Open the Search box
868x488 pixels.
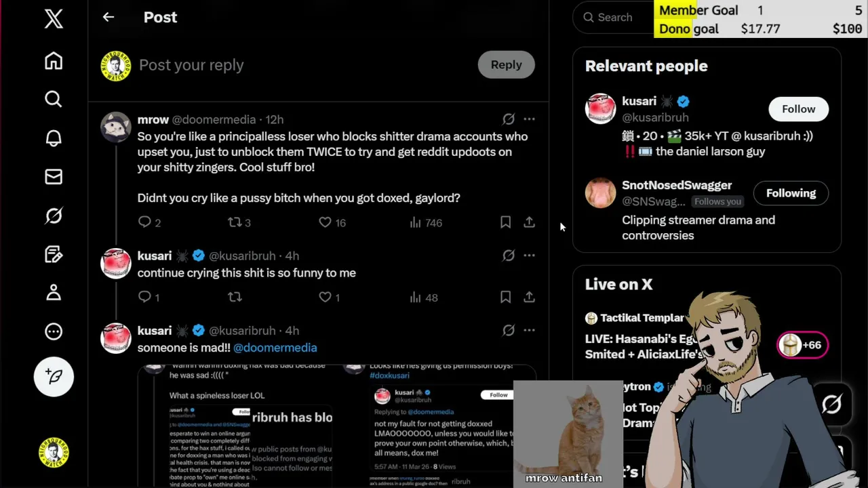pyautogui.click(x=614, y=18)
